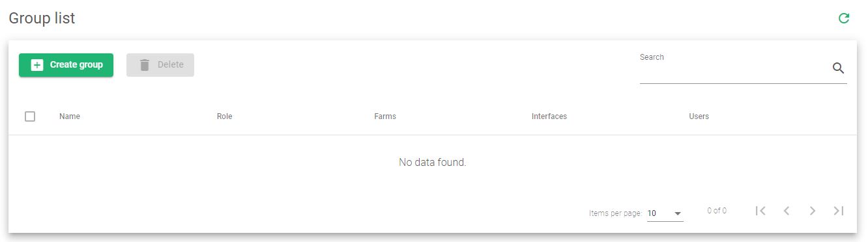Screen dimensions: 868x242
Task: Focus the Search input field
Action: (734, 69)
